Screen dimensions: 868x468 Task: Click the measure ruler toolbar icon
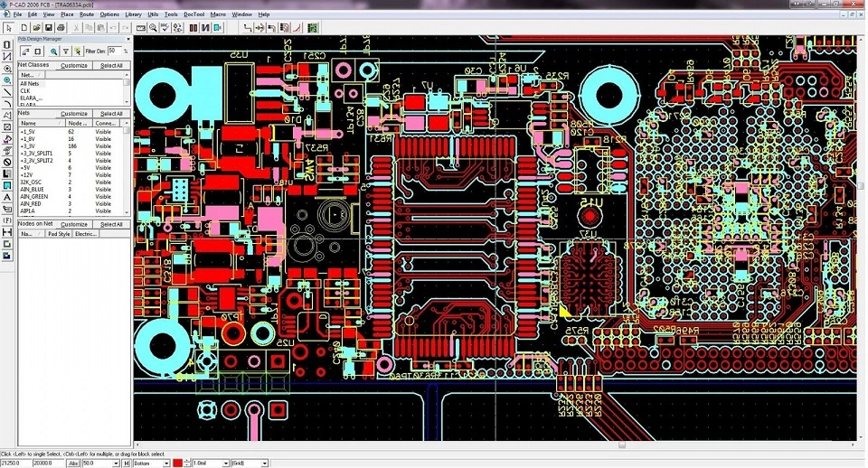pyautogui.click(x=141, y=28)
